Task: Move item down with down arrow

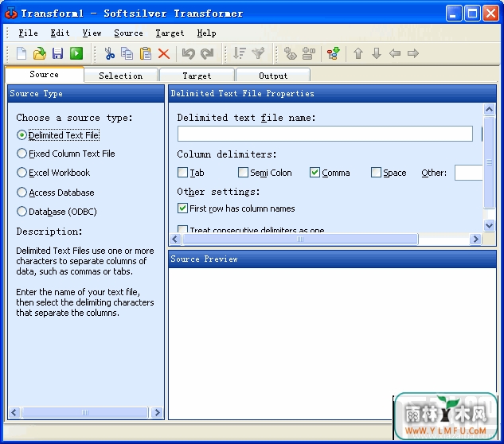Action: tap(377, 53)
